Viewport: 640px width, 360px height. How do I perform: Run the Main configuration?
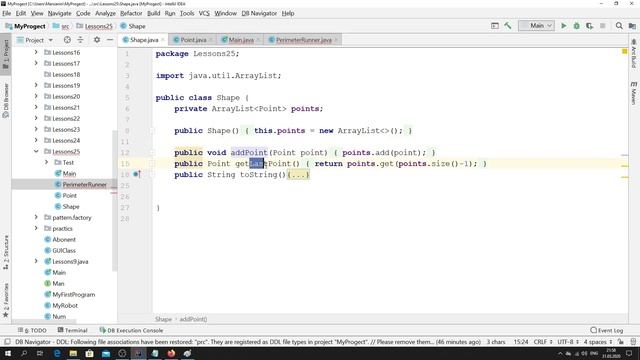tap(564, 26)
